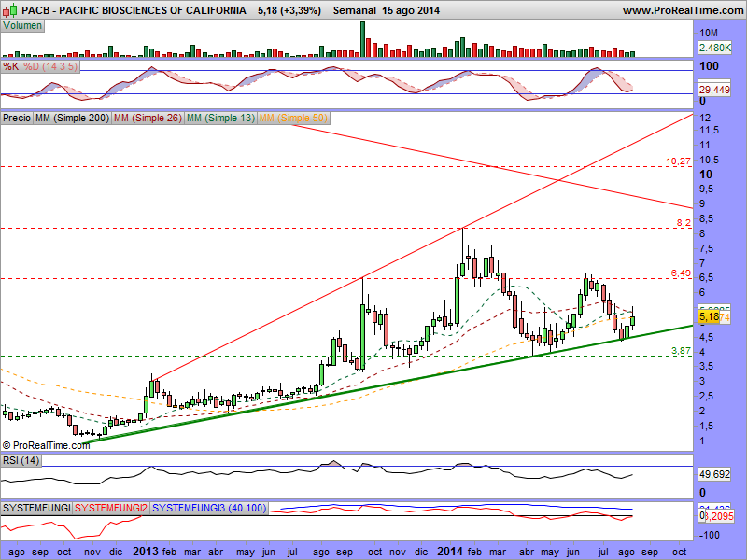Choose the MM (Simple 13) moving average label
This screenshot has height=560, width=747.
pos(220,118)
